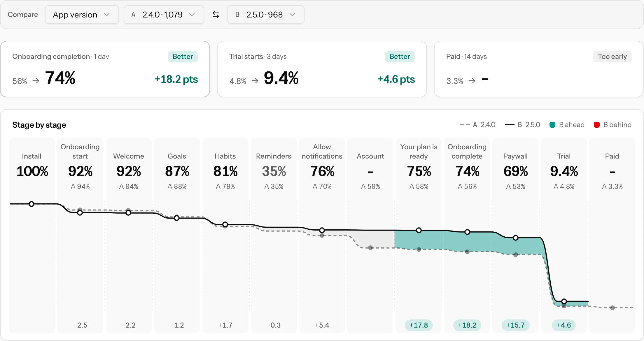Click the +15.7 delta pill
Viewport: 644px width, 341px height.
(x=515, y=325)
